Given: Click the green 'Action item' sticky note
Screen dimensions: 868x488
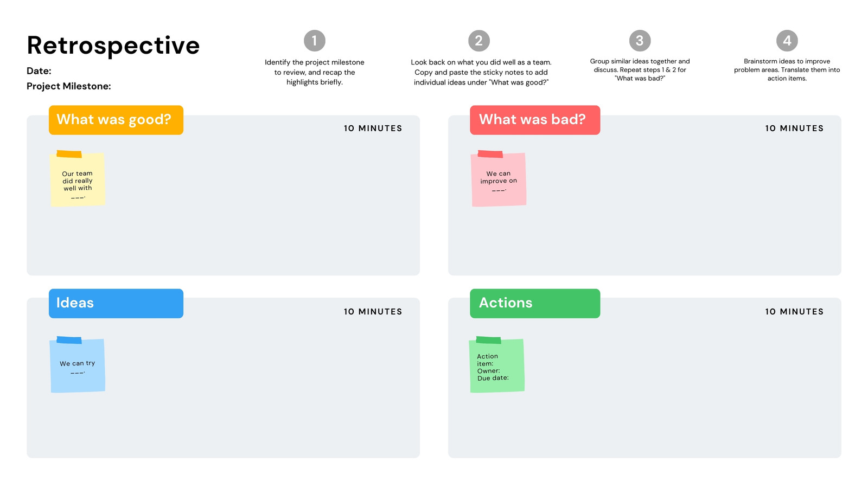Looking at the screenshot, I should (497, 364).
